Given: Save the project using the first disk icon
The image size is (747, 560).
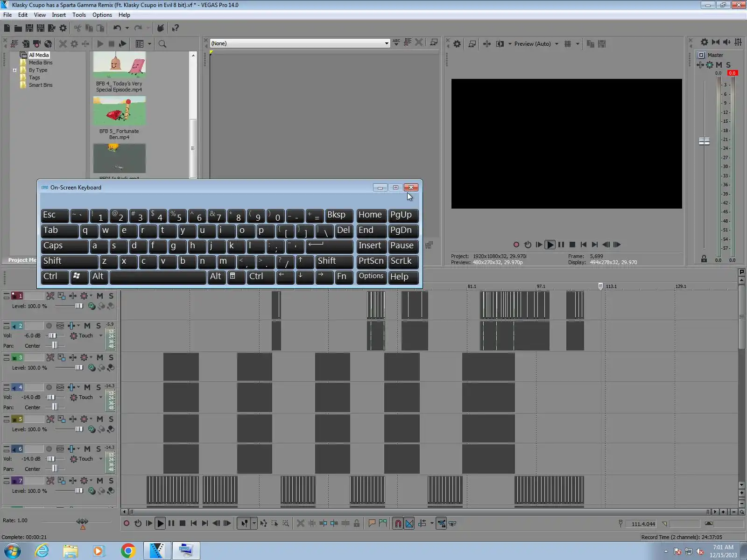Looking at the screenshot, I should click(x=29, y=28).
